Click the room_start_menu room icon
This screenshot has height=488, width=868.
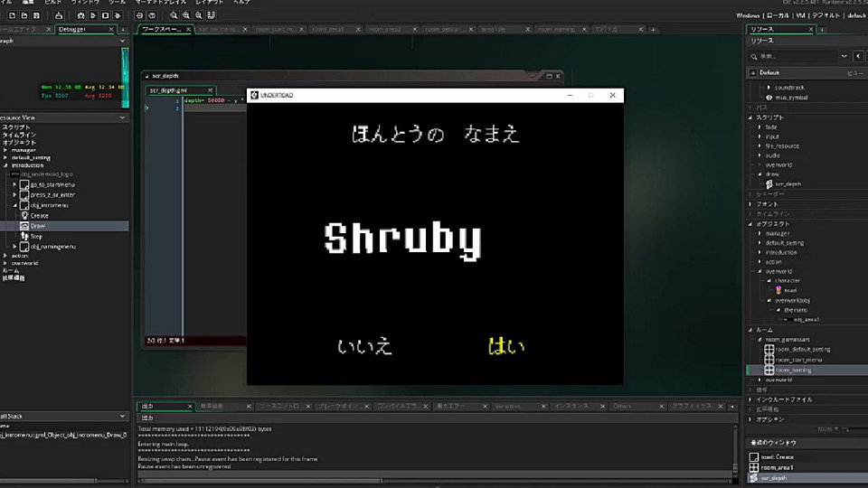769,360
